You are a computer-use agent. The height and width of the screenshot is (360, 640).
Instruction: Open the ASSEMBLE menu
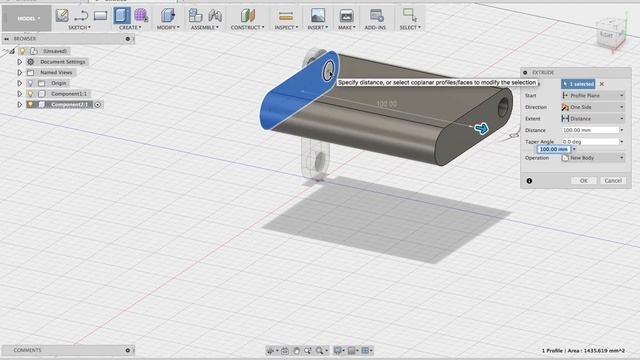tap(205, 27)
